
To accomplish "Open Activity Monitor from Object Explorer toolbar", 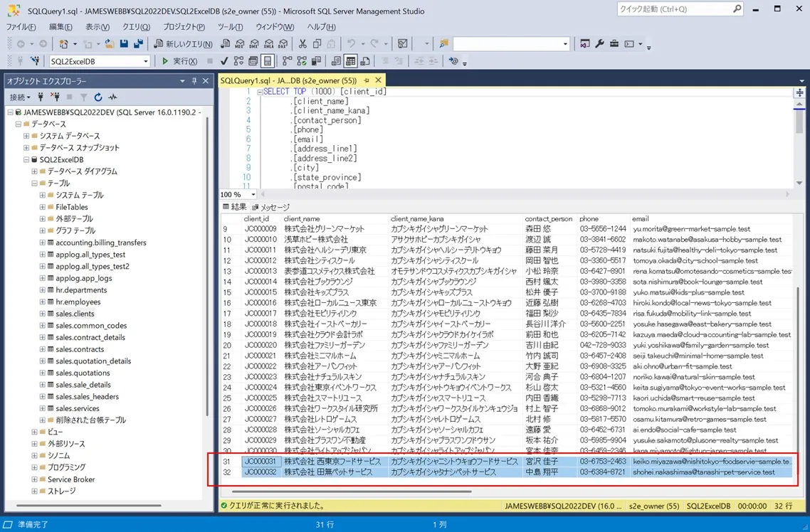I will click(x=112, y=97).
